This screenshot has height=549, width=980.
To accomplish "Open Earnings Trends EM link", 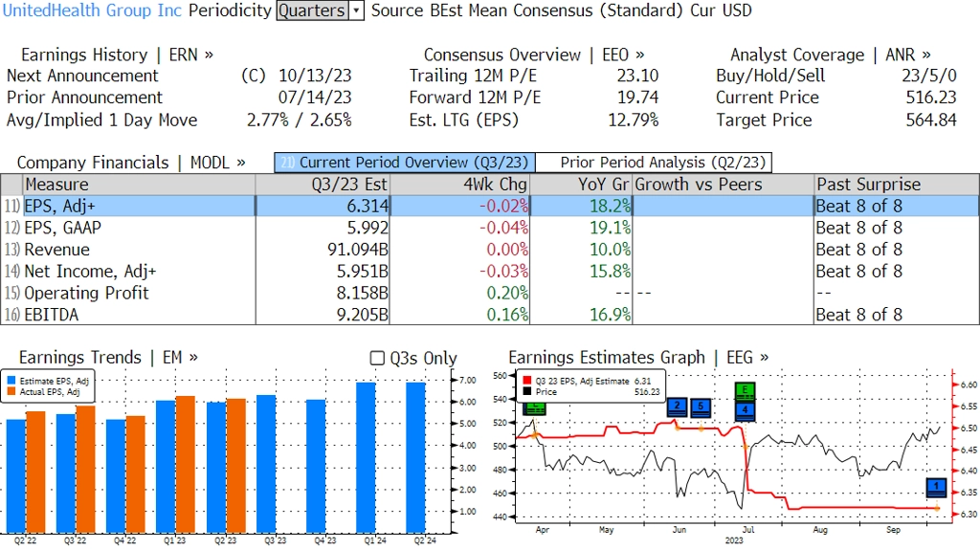I will coord(108,358).
